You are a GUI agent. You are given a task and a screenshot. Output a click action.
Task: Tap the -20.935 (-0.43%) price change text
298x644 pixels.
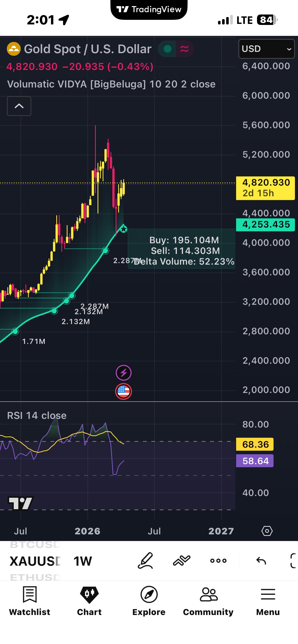click(108, 67)
